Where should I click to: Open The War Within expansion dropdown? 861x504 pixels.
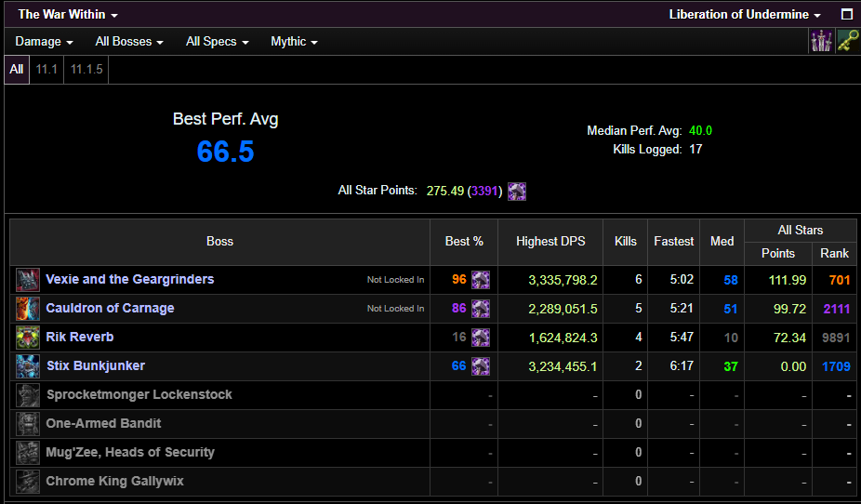pos(68,14)
